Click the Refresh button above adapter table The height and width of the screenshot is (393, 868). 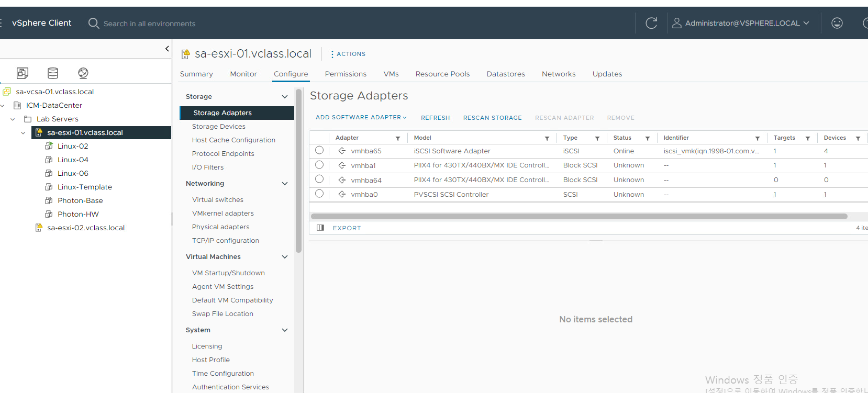click(436, 118)
